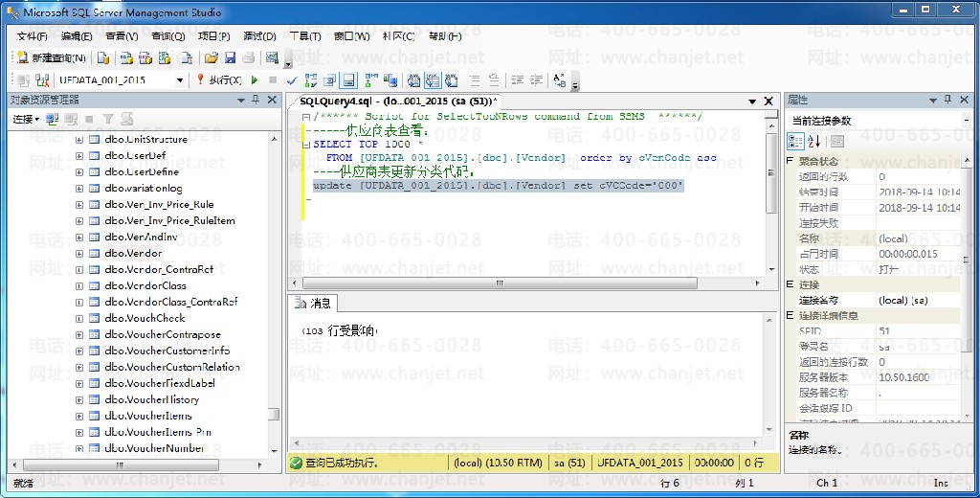Screen dimensions: 980x498
Task: Open the UFDATA_001_2015 database dropdown
Action: point(180,80)
